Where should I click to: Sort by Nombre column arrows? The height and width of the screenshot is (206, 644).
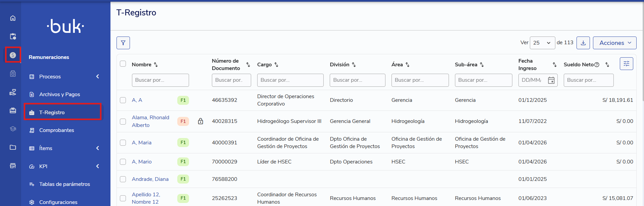click(156, 65)
